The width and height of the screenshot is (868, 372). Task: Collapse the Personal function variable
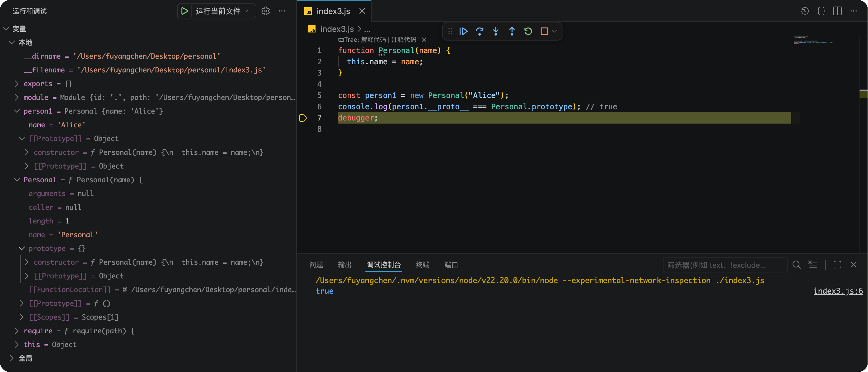[17, 180]
